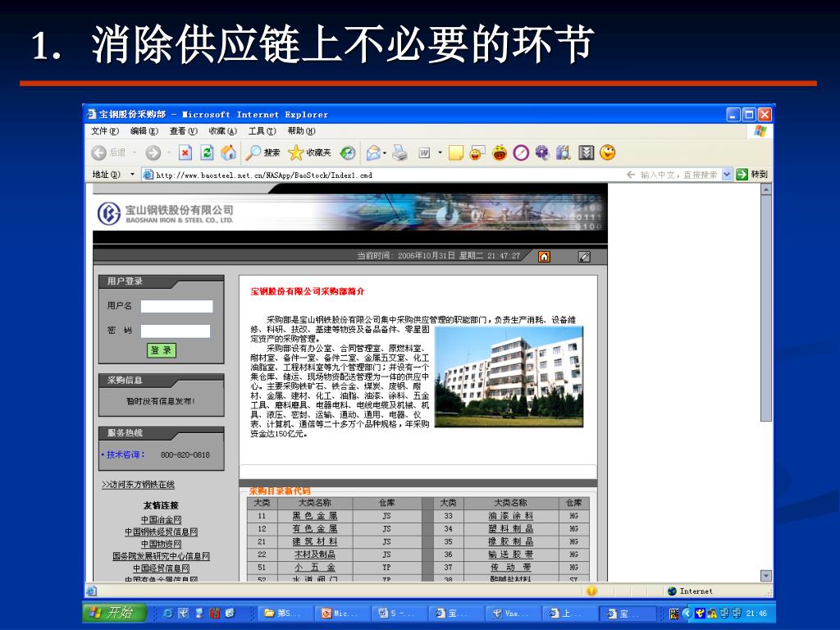Open the 中国物资网 link
The height and width of the screenshot is (630, 840).
coord(162,545)
